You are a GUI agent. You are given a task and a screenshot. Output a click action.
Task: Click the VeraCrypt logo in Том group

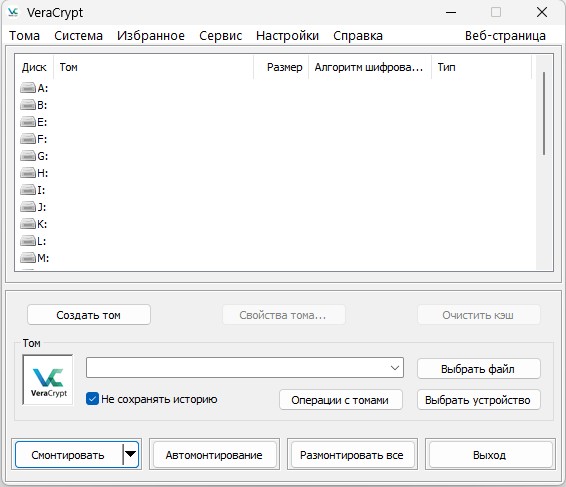point(48,380)
